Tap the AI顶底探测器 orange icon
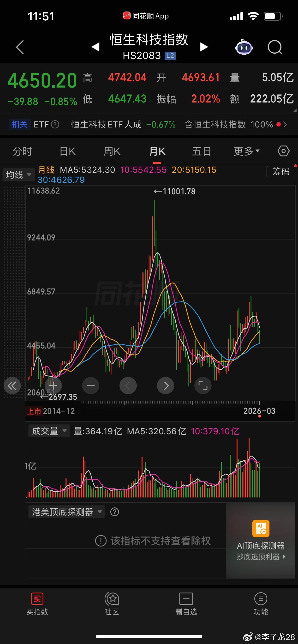The height and width of the screenshot is (644, 298). point(261,529)
